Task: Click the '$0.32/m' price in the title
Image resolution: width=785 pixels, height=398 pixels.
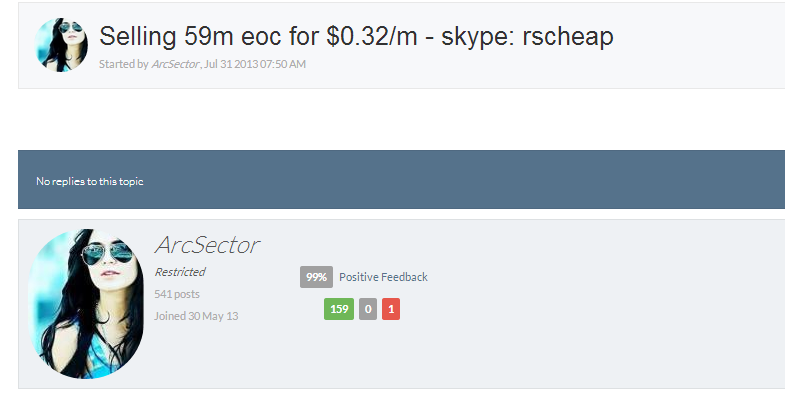Action: [x=372, y=36]
